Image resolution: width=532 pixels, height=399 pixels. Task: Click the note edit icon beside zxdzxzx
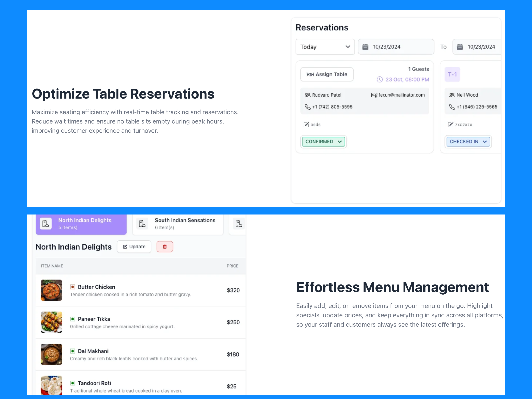450,125
